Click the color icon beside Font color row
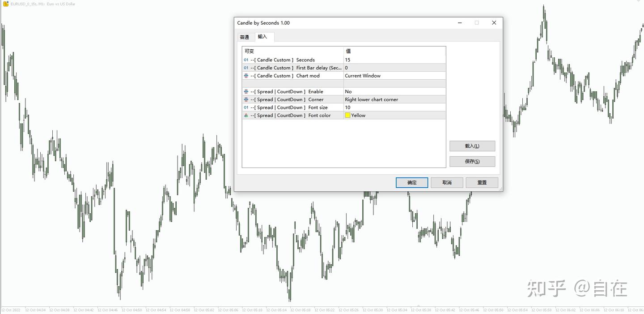644x314 pixels. (x=246, y=116)
